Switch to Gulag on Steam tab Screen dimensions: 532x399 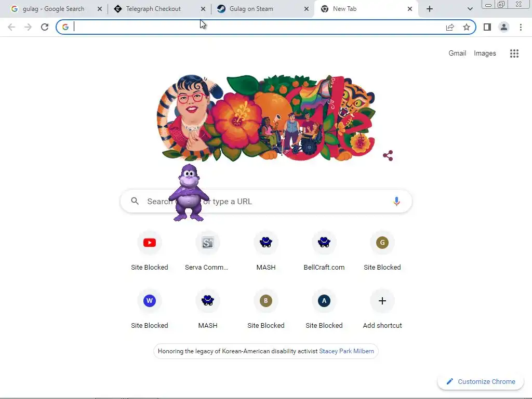[251, 9]
